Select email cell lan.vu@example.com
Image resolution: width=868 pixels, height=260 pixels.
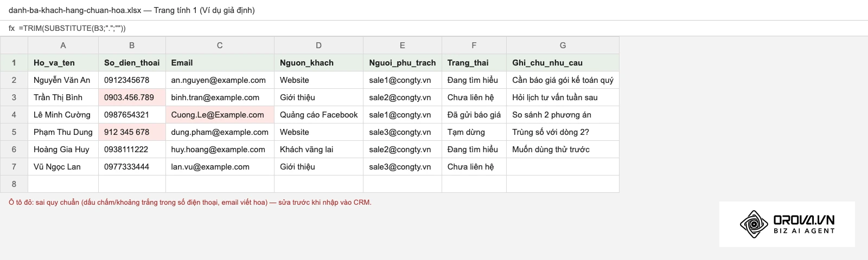tap(220, 167)
